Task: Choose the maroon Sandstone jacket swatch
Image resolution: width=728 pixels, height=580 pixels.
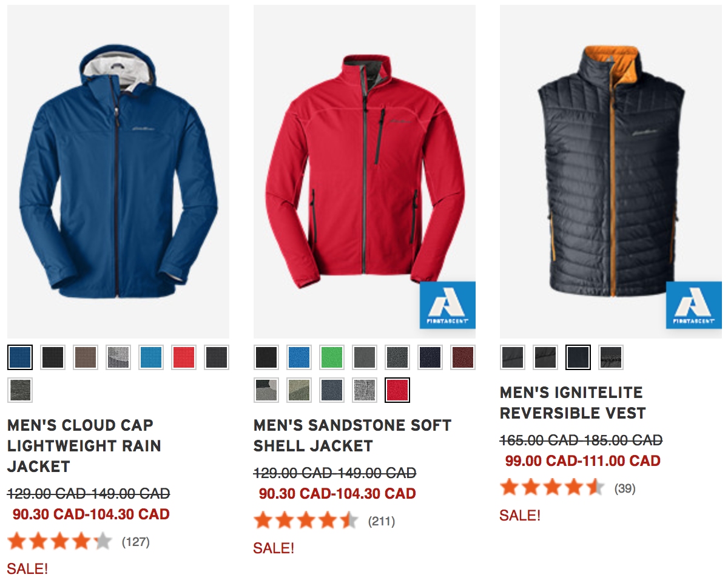Action: tap(463, 357)
